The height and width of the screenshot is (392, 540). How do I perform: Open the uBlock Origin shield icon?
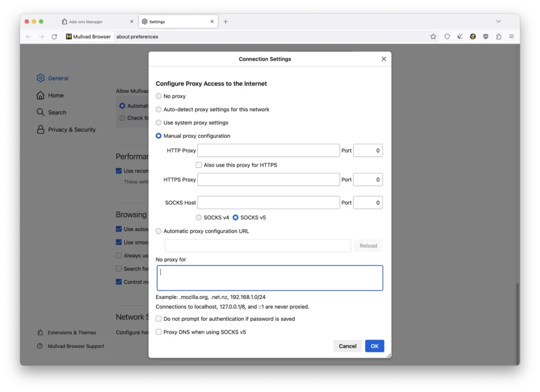(486, 36)
